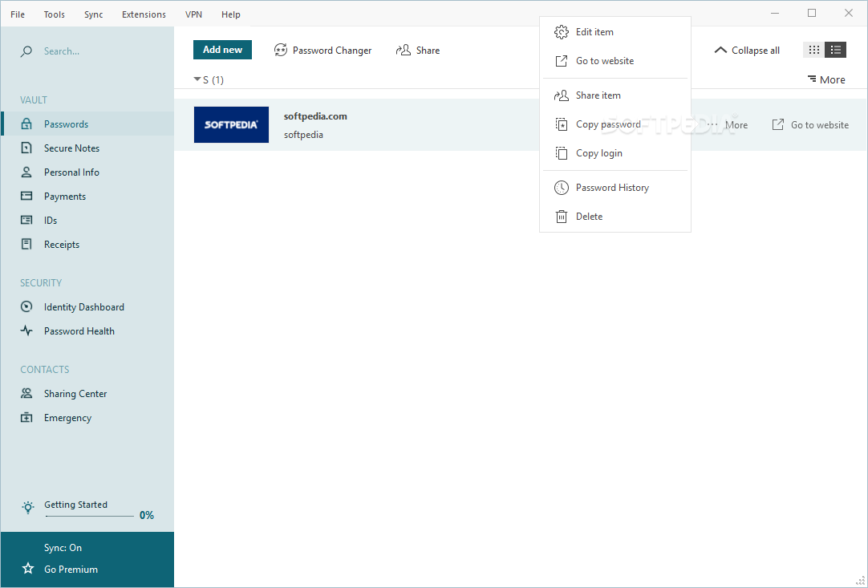Click the Receipts icon
The height and width of the screenshot is (588, 868).
[x=26, y=244]
